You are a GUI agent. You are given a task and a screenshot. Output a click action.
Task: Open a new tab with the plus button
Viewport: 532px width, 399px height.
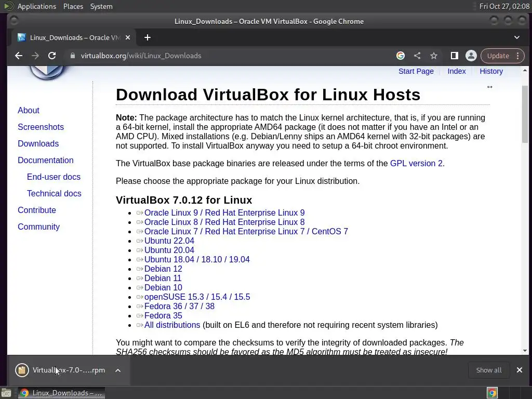click(147, 37)
